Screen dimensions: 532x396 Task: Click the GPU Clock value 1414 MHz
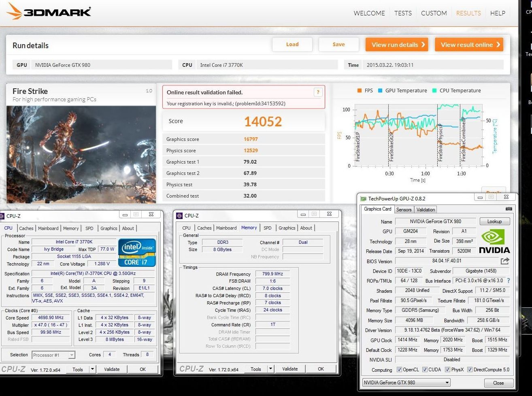pyautogui.click(x=407, y=340)
